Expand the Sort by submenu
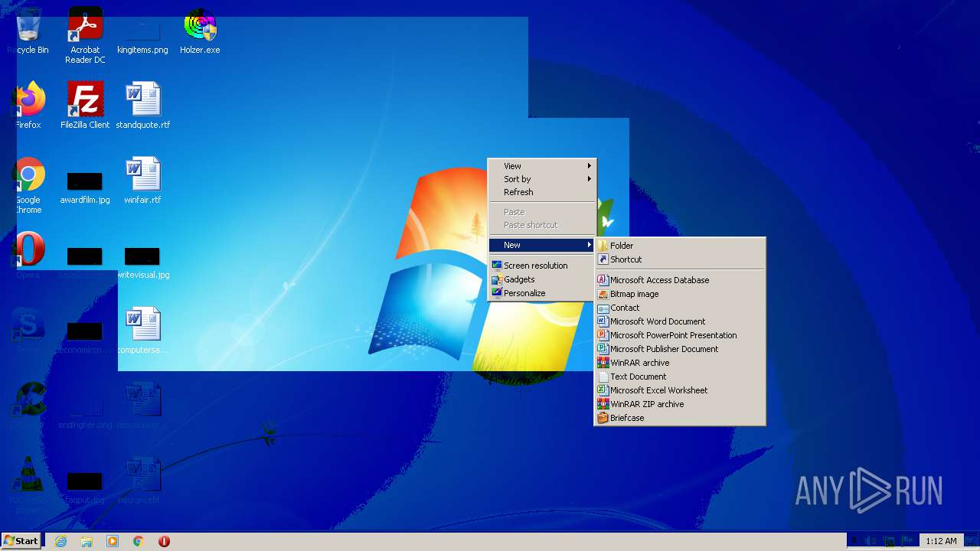Screen dimensions: 980x551 click(x=542, y=179)
